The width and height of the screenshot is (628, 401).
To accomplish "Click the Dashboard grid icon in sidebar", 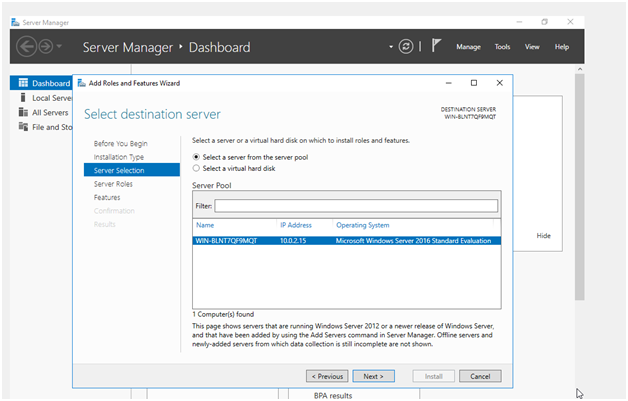I will [x=23, y=83].
